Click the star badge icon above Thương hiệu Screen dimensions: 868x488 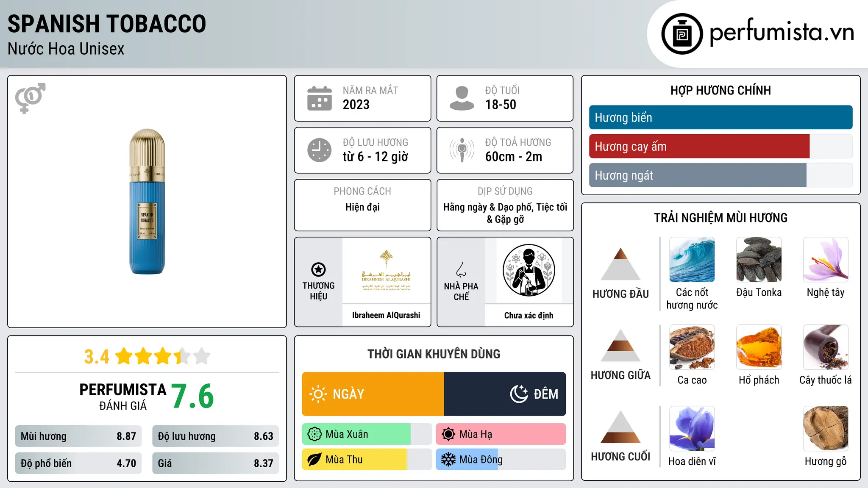tap(319, 269)
